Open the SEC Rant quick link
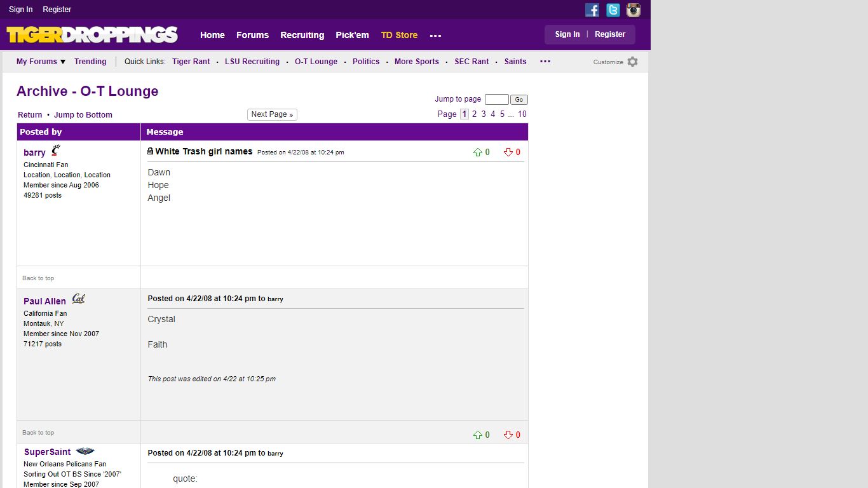868x488 pixels. 472,62
